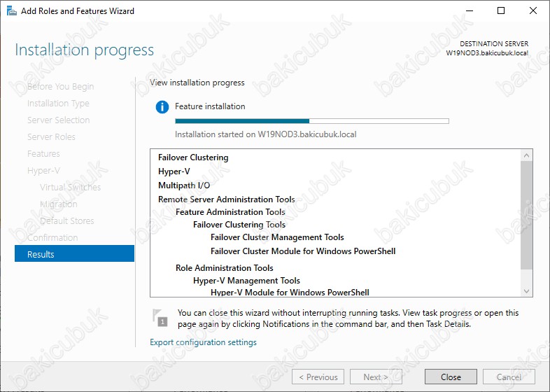Select Feature Administration Tools entry
Screen dimensions: 550x392
coord(230,212)
